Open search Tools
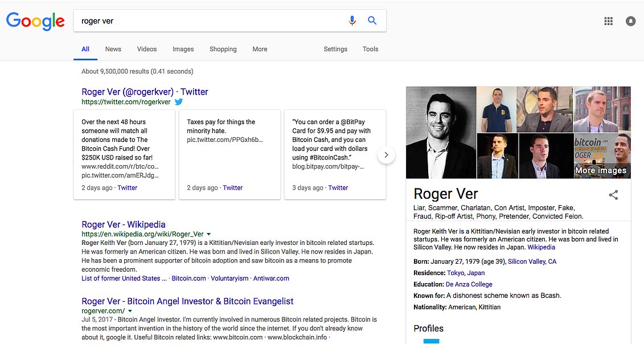644x356 pixels. (370, 49)
